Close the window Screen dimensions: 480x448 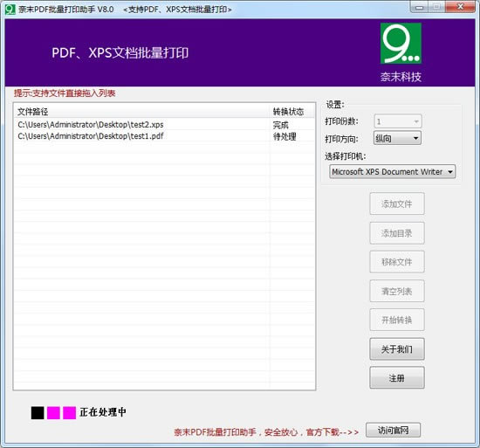[x=460, y=7]
